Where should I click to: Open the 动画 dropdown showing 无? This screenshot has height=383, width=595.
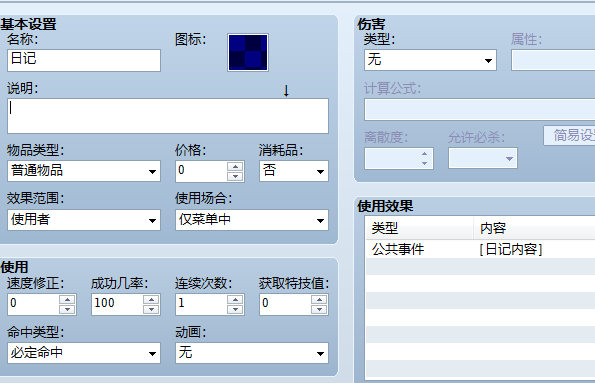tap(252, 353)
